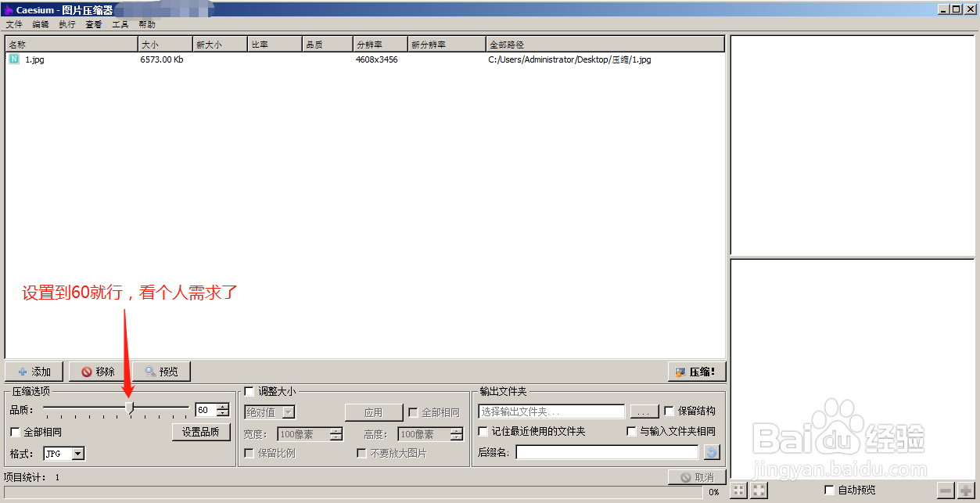The image size is (980, 503).
Task: Toggle the 保留比例 checkbox
Action: pos(249,453)
